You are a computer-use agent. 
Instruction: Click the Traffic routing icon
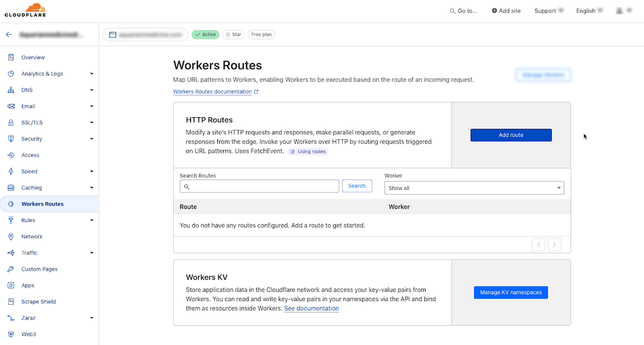(11, 253)
